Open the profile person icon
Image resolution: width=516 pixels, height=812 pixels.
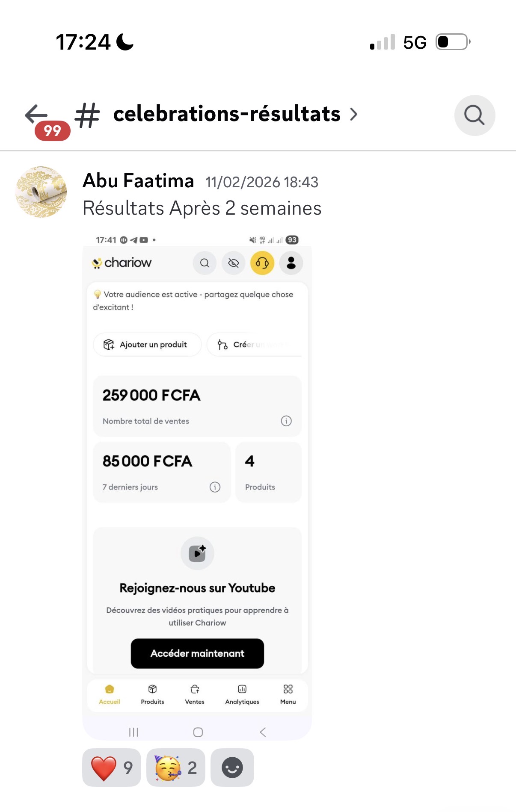point(291,263)
